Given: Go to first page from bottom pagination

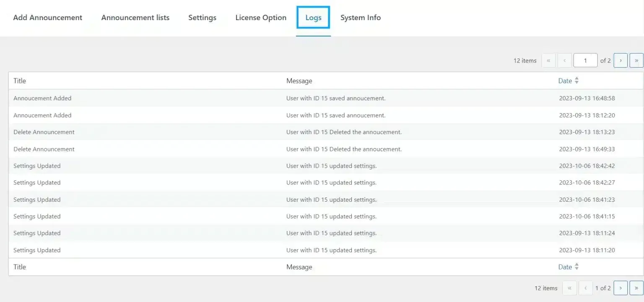Looking at the screenshot, I should [569, 288].
